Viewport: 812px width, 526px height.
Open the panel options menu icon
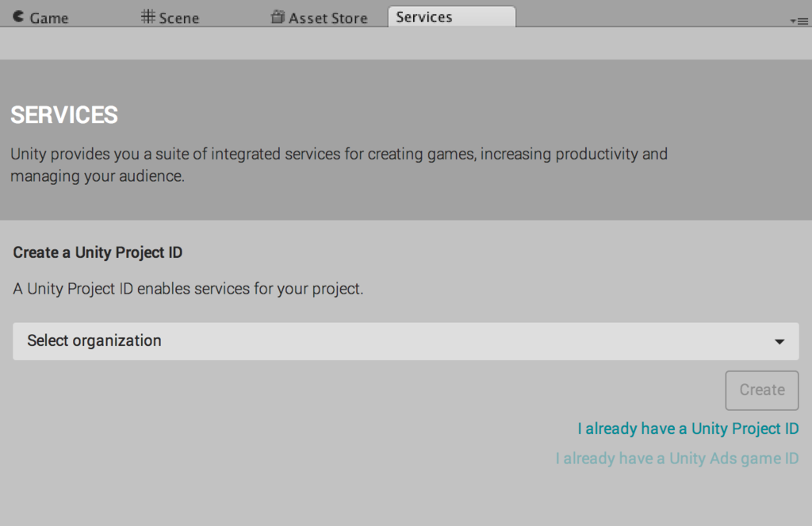click(799, 21)
